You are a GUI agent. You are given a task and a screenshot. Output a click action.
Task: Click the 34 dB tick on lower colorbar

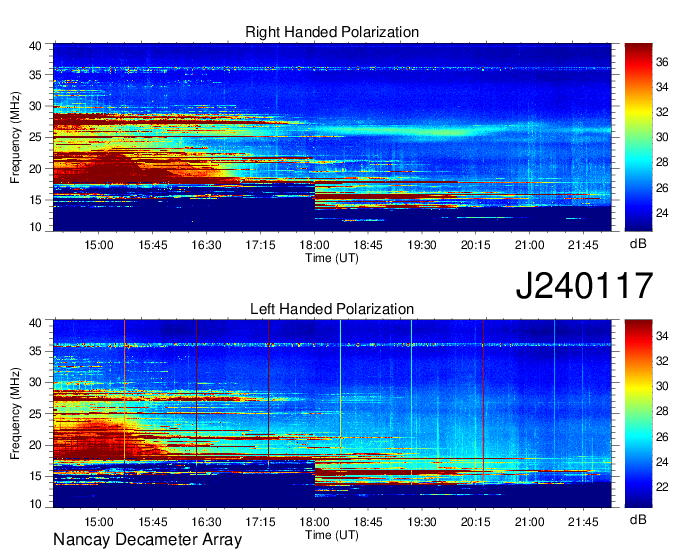662,336
